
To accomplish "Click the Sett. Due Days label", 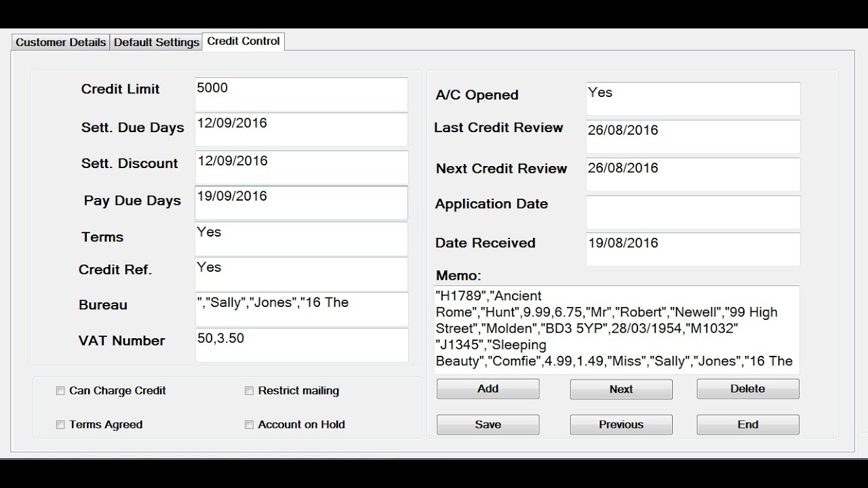I will pos(133,127).
